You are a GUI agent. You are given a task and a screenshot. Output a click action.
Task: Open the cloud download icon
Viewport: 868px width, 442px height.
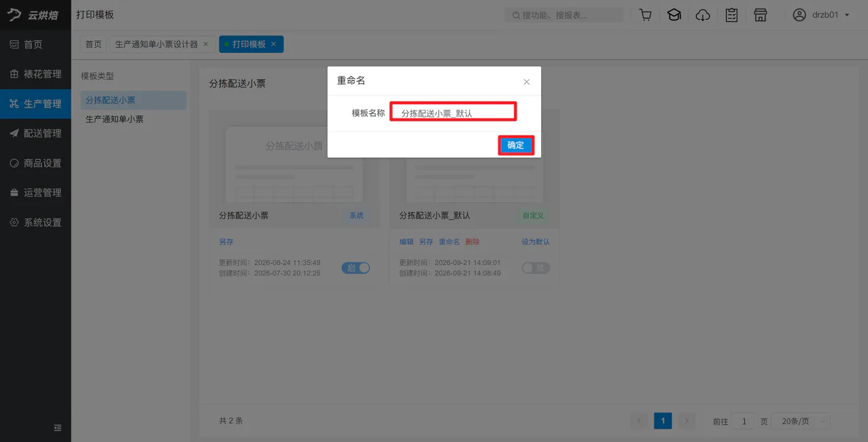tap(703, 15)
